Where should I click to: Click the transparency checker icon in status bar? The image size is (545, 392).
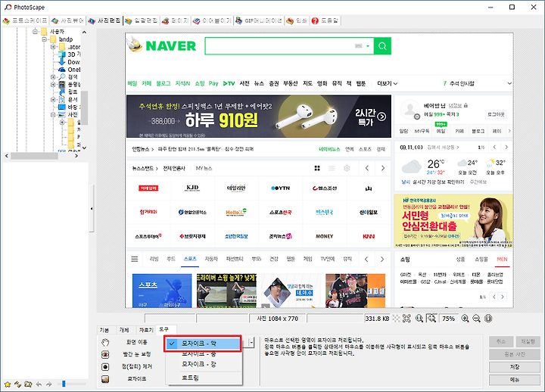click(x=396, y=319)
